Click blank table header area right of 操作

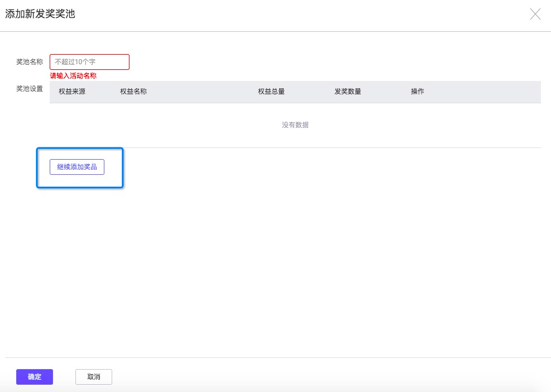[486, 92]
